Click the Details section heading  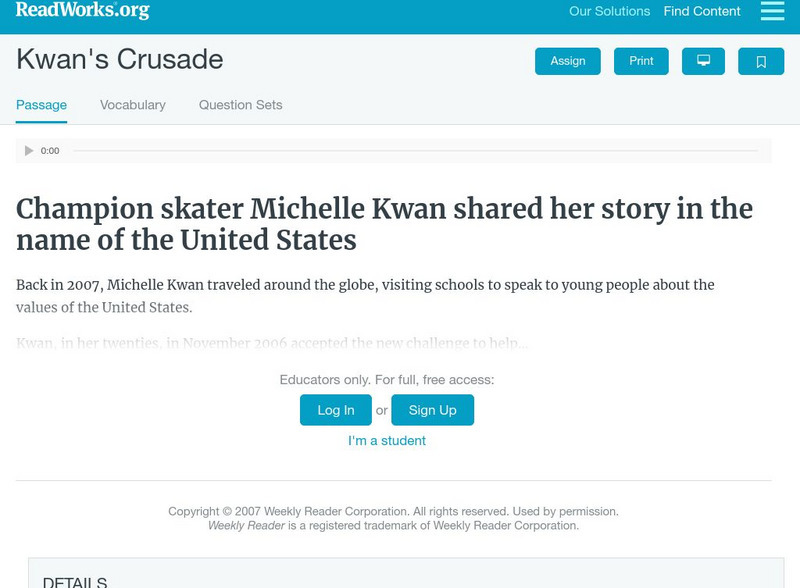(75, 582)
